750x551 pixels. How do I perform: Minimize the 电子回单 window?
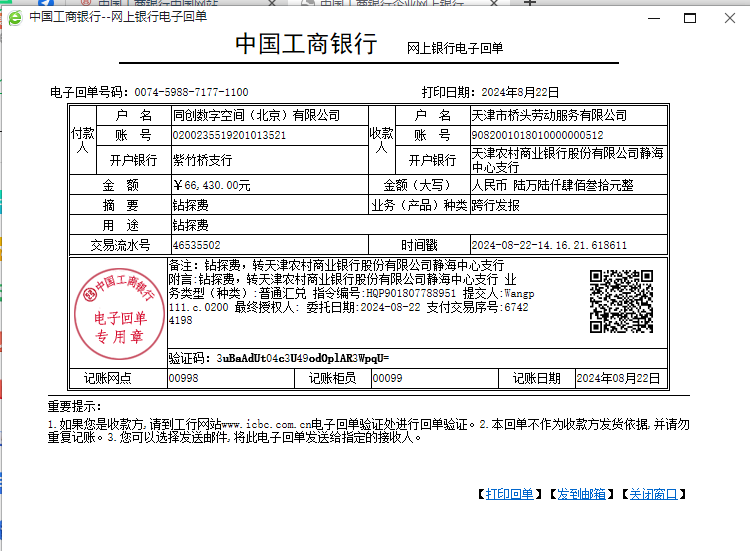(654, 18)
